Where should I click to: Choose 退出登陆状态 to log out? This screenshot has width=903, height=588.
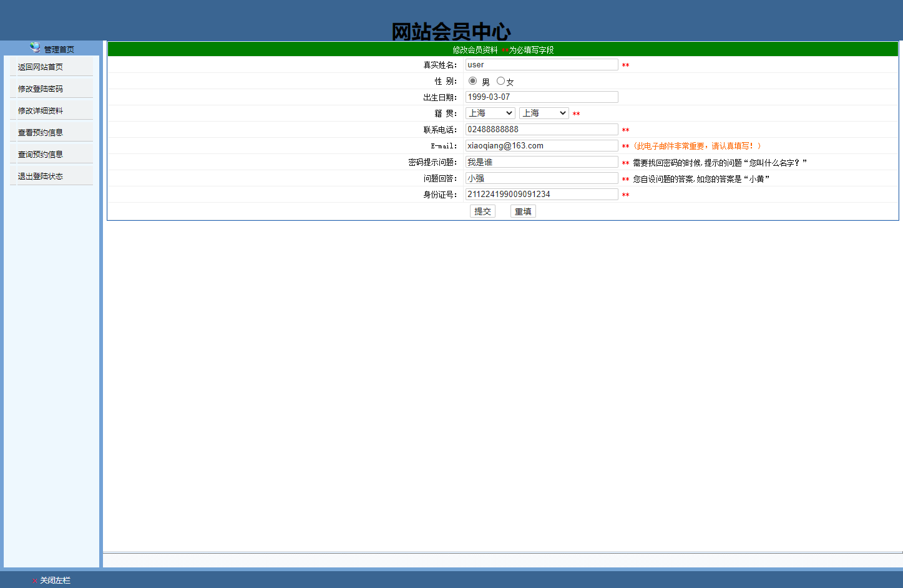point(41,176)
